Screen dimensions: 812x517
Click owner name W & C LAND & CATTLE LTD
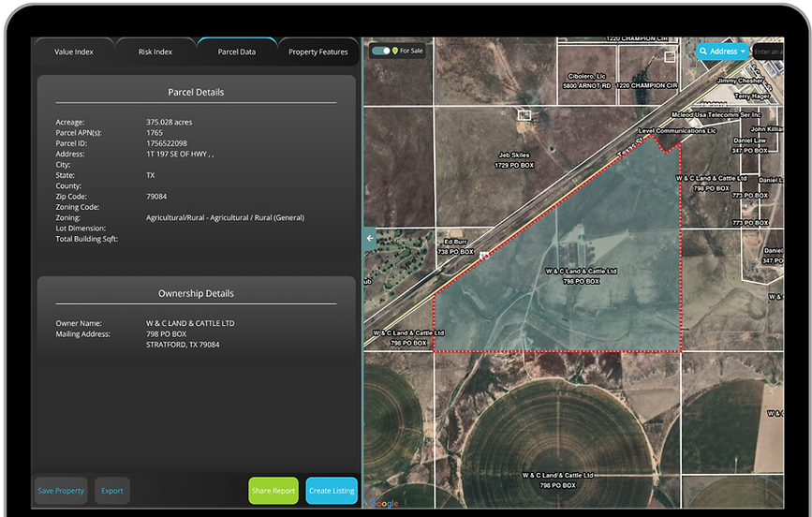click(190, 323)
